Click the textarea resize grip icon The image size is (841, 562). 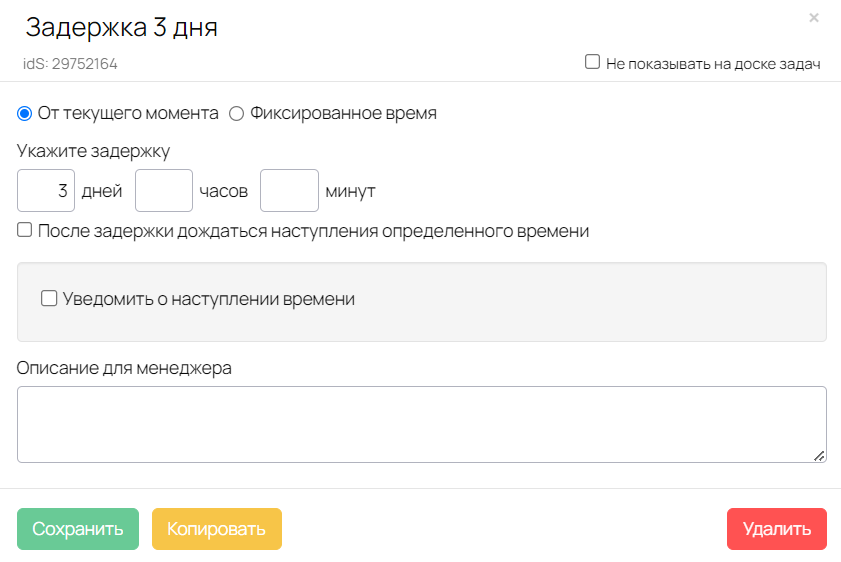819,456
